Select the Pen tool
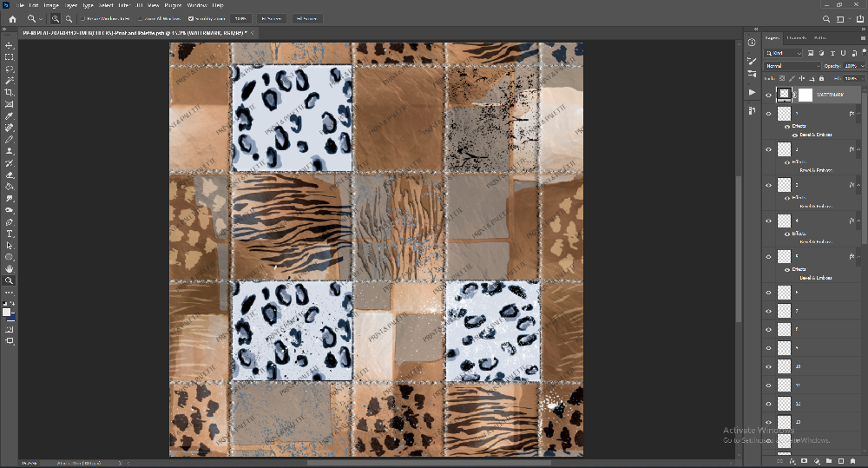Image resolution: width=868 pixels, height=468 pixels. click(9, 222)
